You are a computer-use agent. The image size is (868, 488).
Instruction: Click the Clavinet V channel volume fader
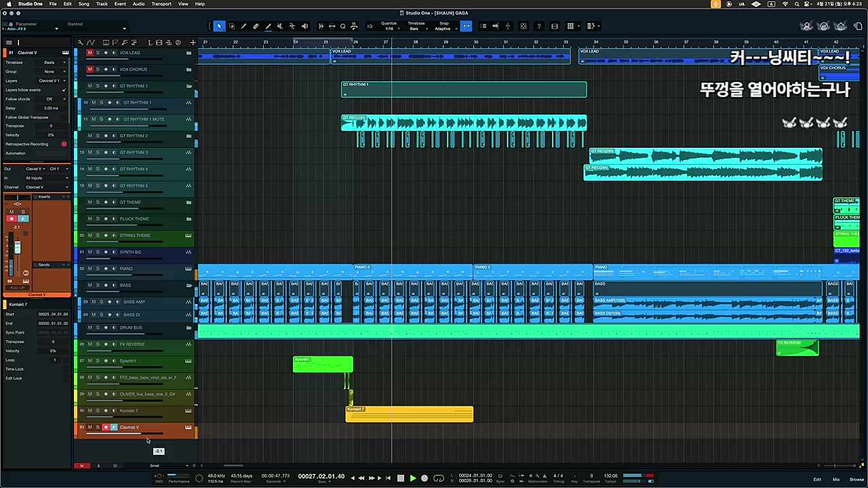coord(18,249)
